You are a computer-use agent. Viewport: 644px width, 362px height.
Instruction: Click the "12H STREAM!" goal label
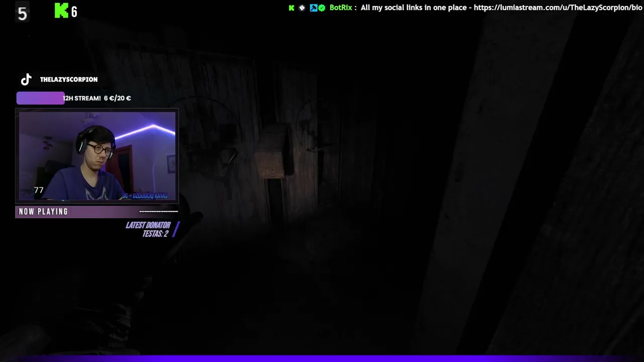(x=82, y=99)
